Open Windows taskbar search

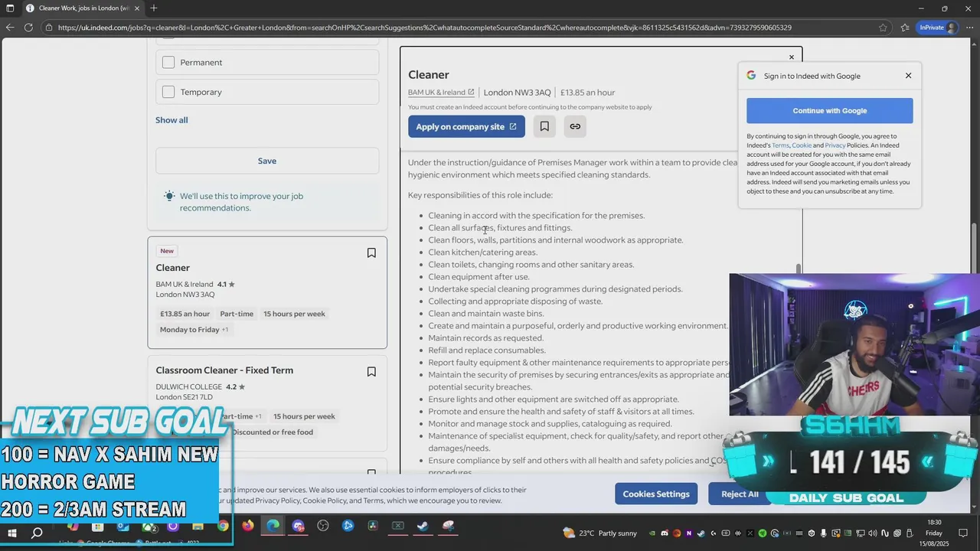pyautogui.click(x=37, y=533)
